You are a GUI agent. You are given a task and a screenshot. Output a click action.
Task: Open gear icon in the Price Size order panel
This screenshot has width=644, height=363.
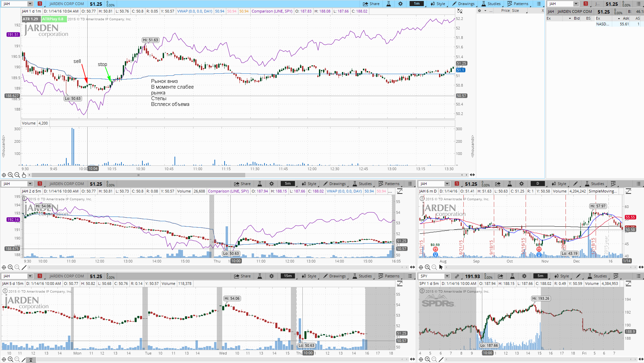tap(479, 11)
